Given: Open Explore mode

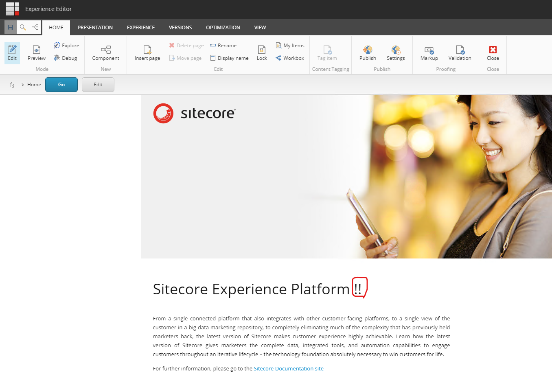Looking at the screenshot, I should pos(66,45).
